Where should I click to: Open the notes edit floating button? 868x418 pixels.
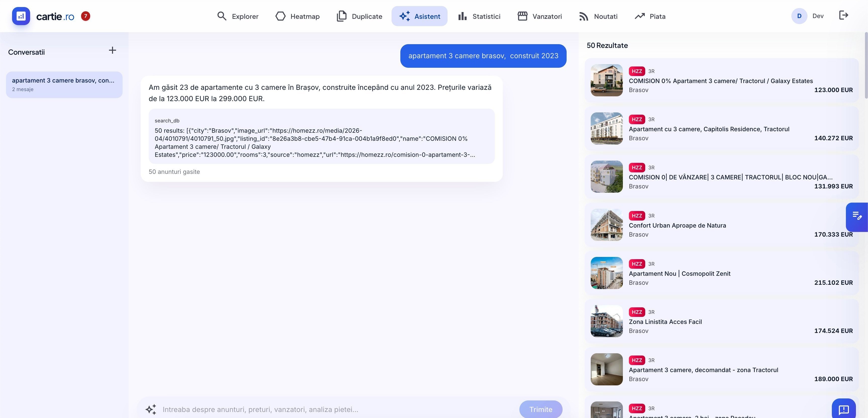857,217
